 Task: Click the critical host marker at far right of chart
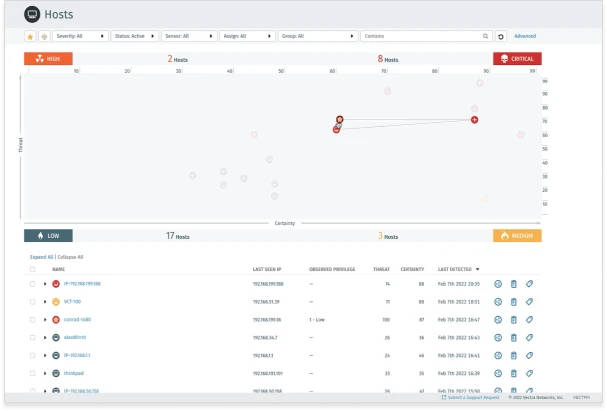pyautogui.click(x=474, y=120)
